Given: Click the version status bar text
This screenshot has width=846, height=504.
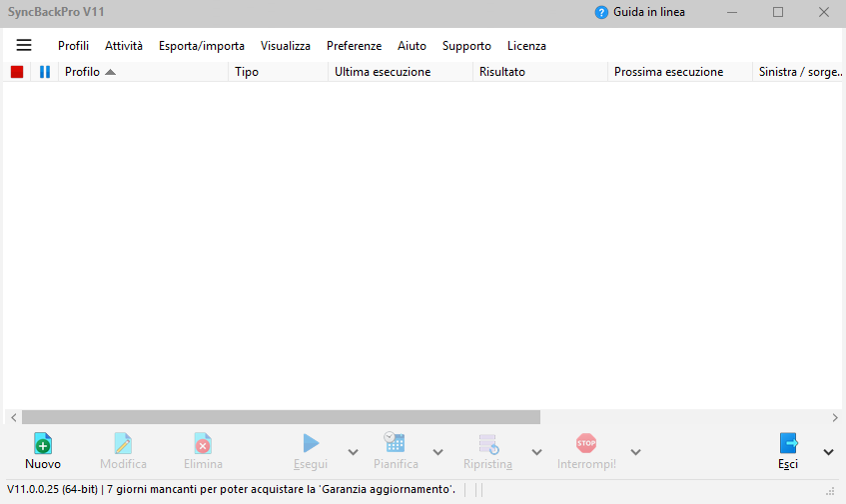Looking at the screenshot, I should point(231,489).
